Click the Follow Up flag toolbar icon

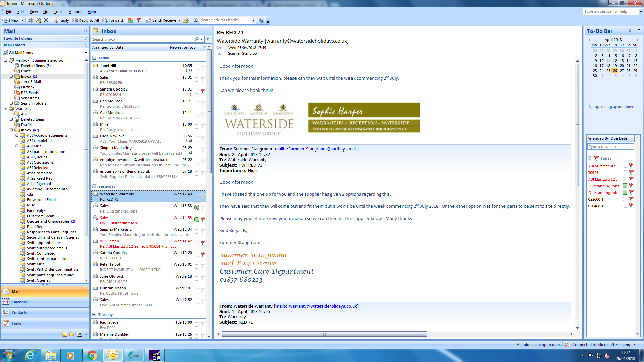point(139,20)
